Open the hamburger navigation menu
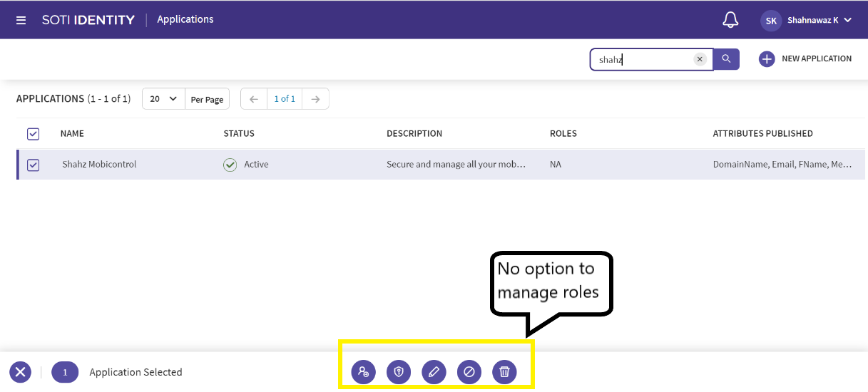The width and height of the screenshot is (868, 392). point(21,20)
